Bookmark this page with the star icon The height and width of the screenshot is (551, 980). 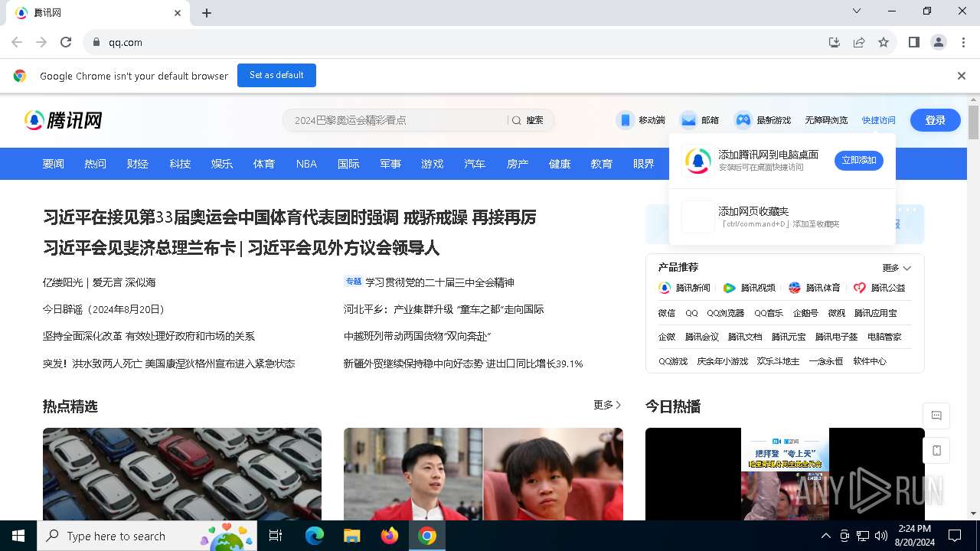(884, 42)
